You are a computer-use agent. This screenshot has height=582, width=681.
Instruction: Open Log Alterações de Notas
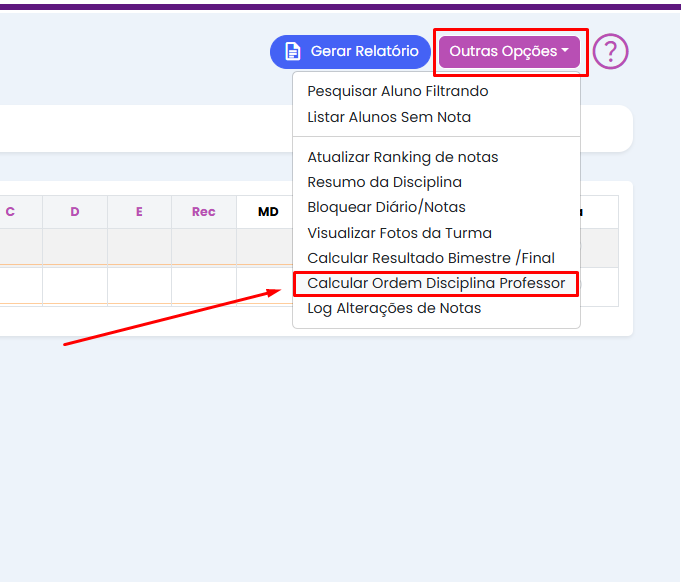(394, 308)
